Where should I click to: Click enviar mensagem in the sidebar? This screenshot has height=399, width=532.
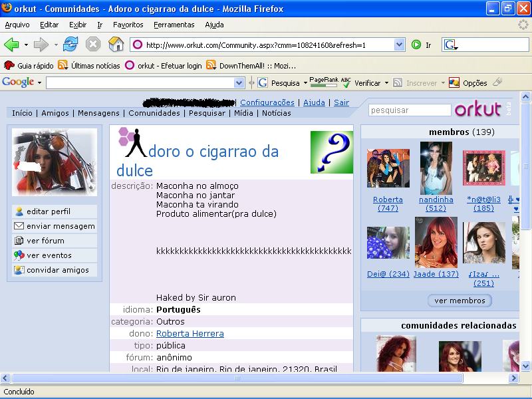55,226
